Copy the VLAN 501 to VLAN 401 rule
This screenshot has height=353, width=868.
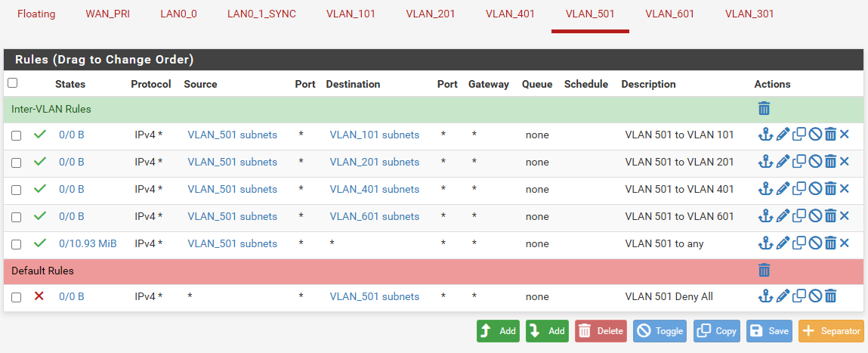coord(799,190)
